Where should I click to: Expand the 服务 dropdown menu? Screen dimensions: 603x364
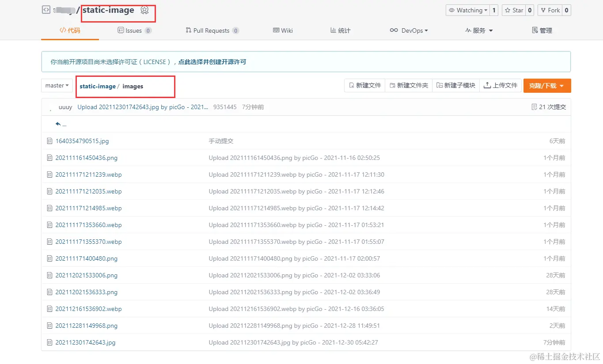(479, 30)
